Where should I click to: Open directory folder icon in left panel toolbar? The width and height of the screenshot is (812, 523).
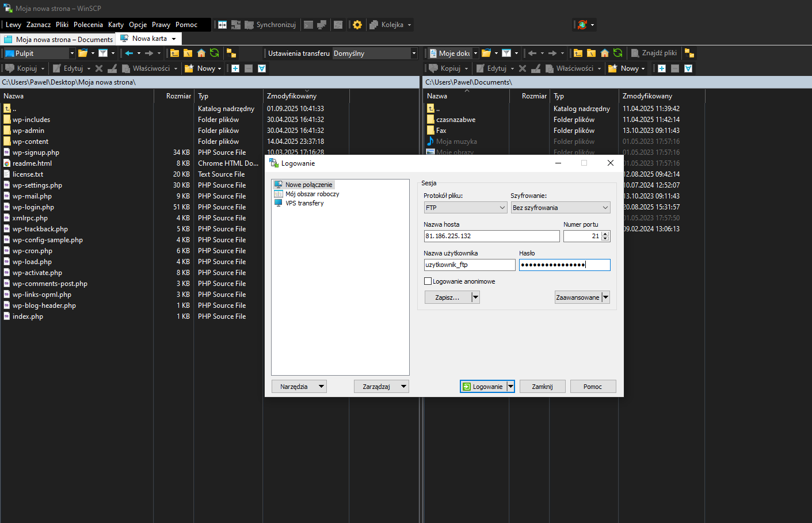pos(83,53)
